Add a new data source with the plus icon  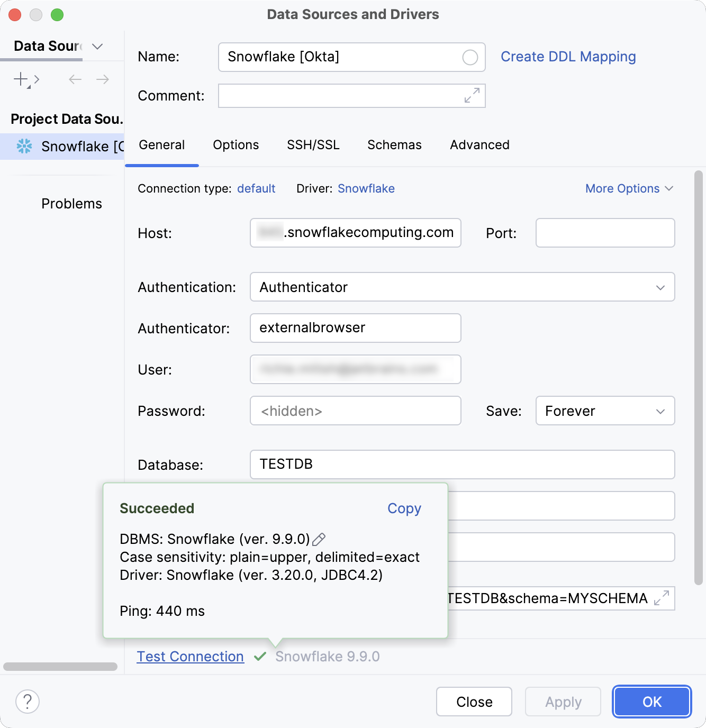point(20,79)
